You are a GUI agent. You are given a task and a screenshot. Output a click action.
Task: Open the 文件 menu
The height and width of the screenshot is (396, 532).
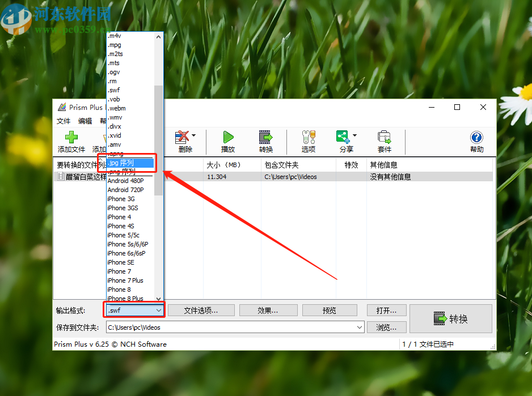click(x=64, y=121)
